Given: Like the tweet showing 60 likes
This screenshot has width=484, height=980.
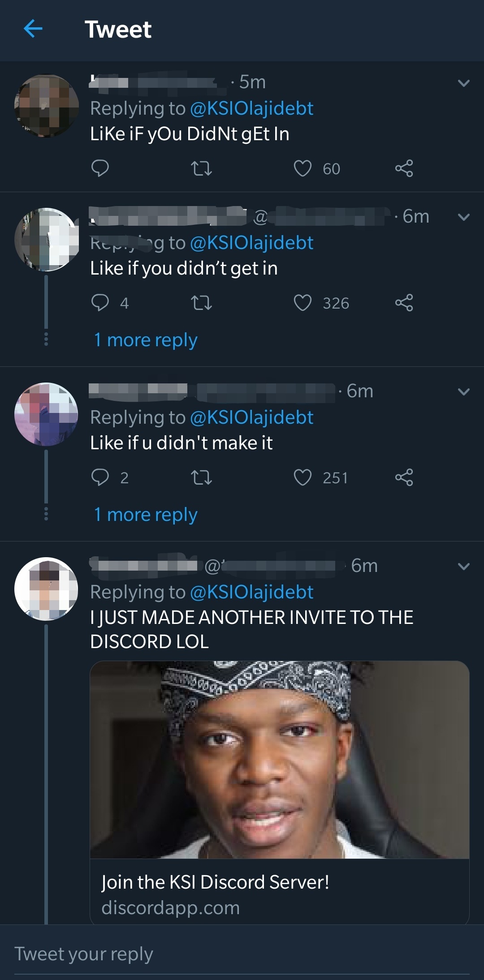Looking at the screenshot, I should tap(302, 168).
